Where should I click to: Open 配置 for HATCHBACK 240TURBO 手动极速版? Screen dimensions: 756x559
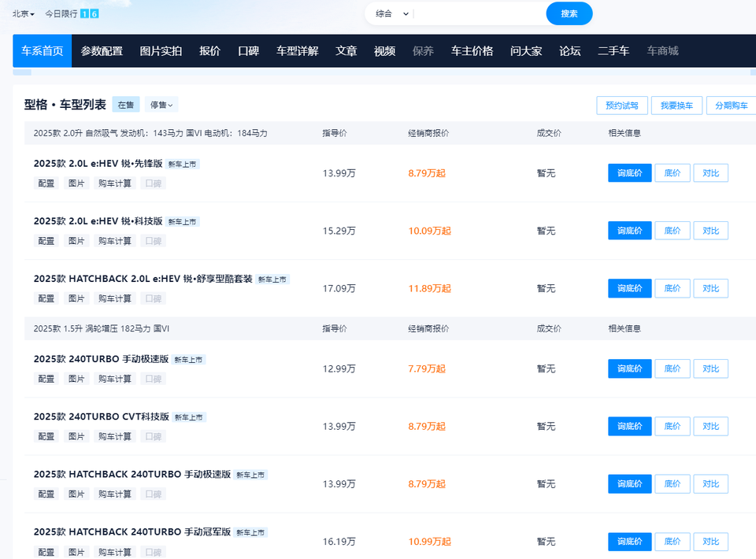pyautogui.click(x=46, y=494)
